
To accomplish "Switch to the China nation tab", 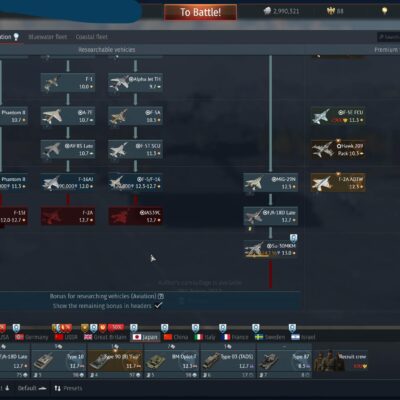I will [176, 337].
